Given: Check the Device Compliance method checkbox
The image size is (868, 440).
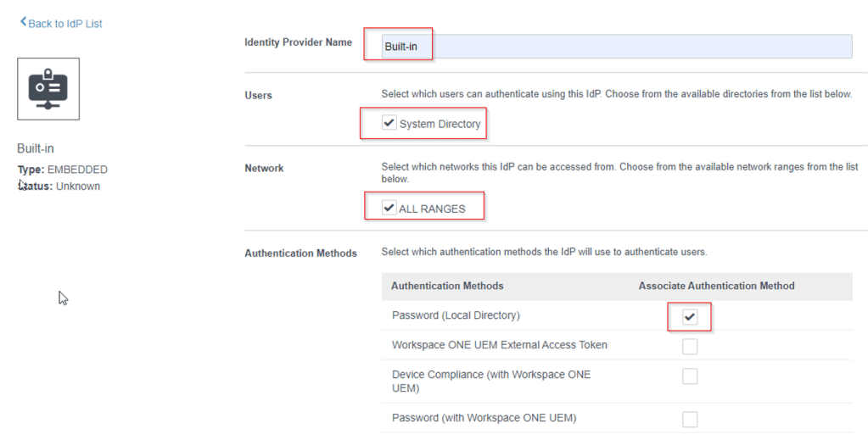Looking at the screenshot, I should (x=690, y=376).
